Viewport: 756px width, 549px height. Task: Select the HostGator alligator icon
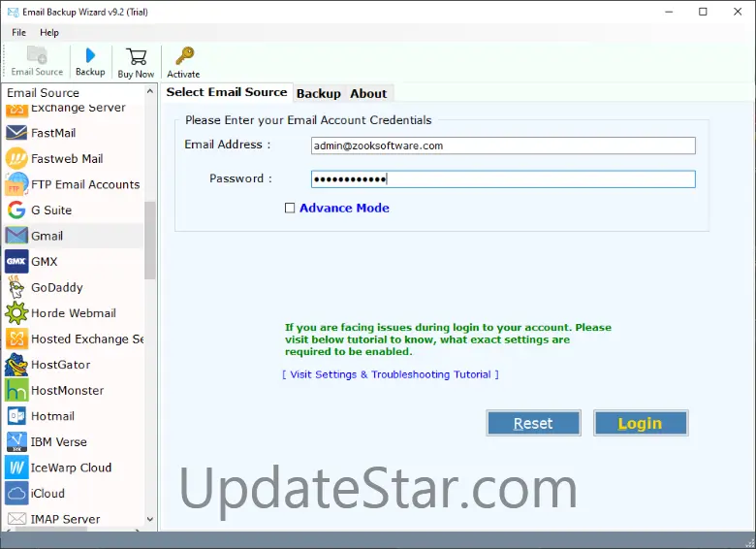click(x=16, y=365)
